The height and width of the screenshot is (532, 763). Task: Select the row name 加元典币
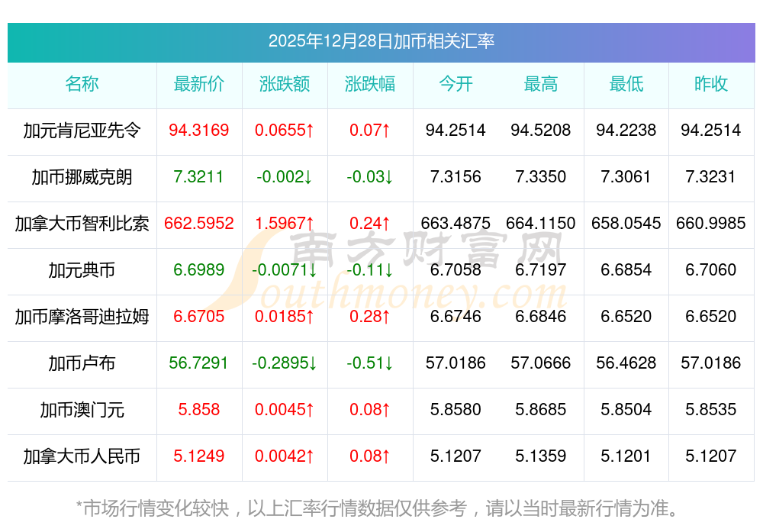tap(82, 270)
